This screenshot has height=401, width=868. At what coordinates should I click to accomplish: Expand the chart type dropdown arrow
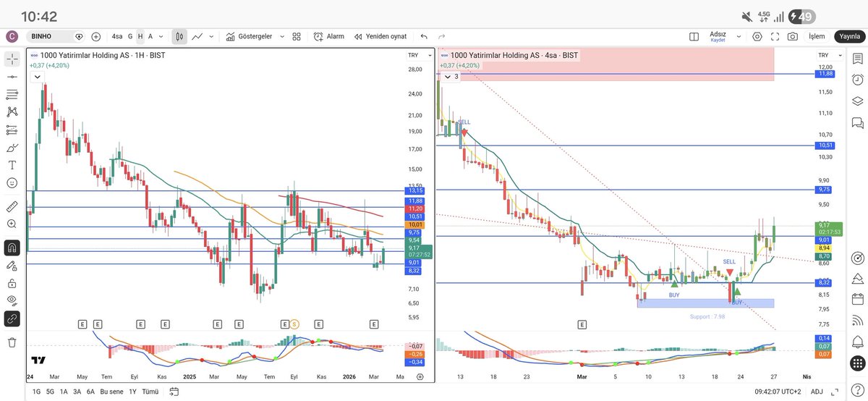tap(211, 36)
